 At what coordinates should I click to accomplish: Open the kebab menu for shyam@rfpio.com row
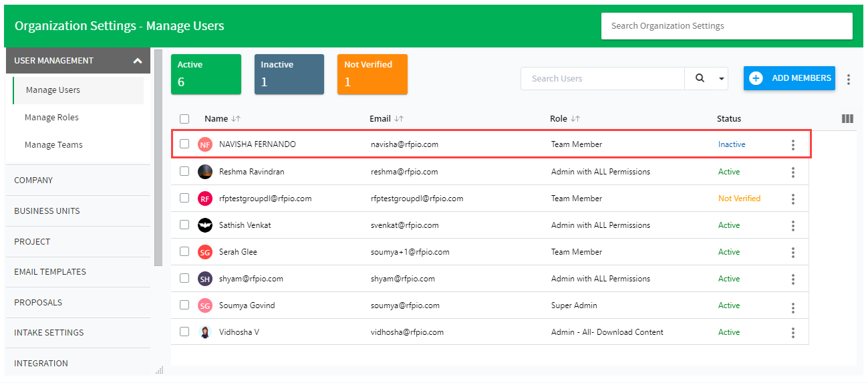793,279
